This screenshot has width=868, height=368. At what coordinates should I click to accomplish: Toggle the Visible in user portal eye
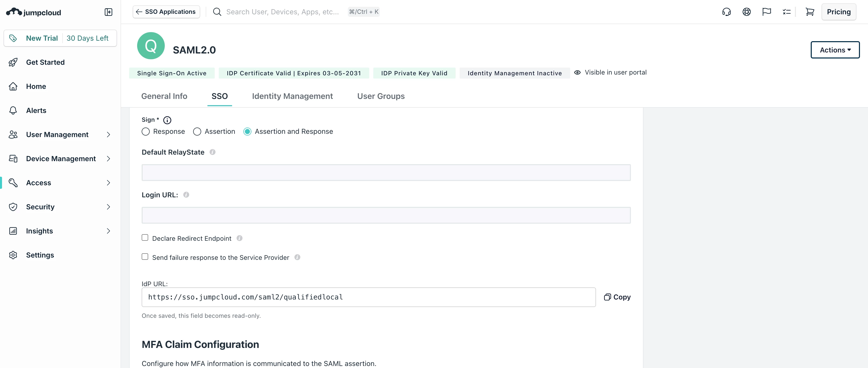(578, 72)
